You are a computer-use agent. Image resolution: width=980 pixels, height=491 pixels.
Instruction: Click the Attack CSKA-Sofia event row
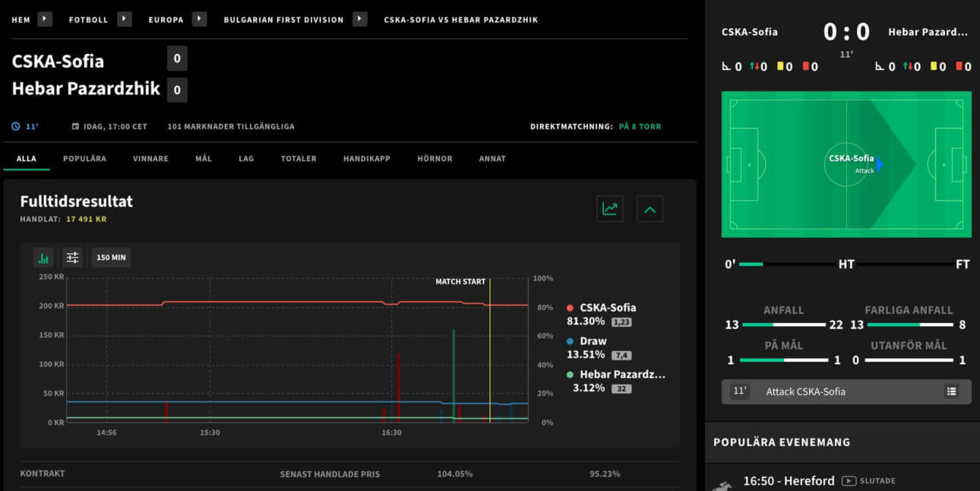pos(846,391)
